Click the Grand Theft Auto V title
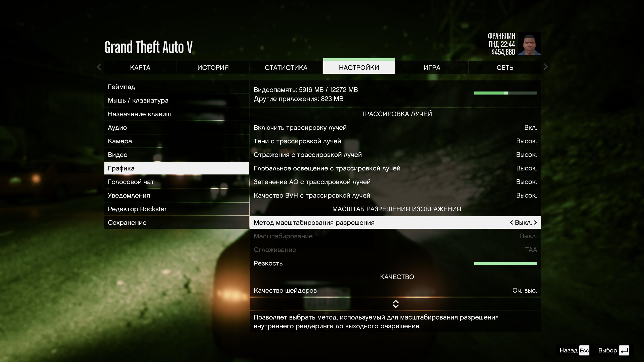 [149, 47]
